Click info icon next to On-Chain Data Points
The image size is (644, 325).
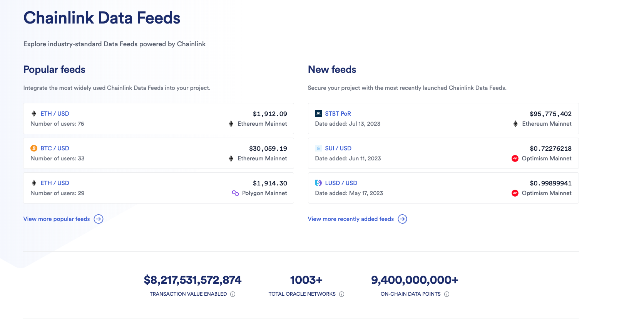pyautogui.click(x=447, y=294)
